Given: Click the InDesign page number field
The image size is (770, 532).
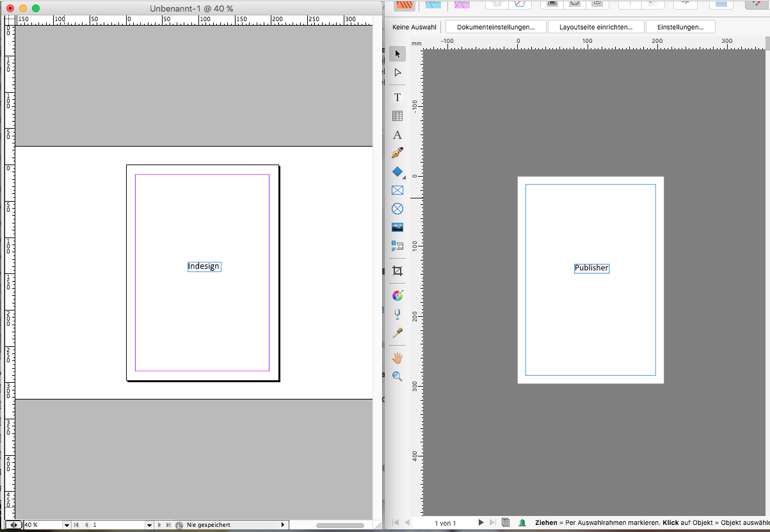Looking at the screenshot, I should point(118,525).
